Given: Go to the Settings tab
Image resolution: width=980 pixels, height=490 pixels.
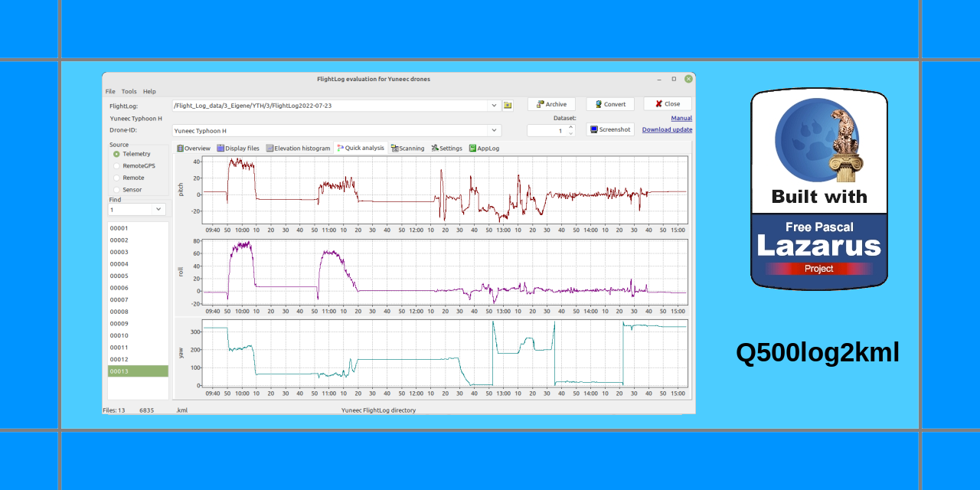Looking at the screenshot, I should click(x=446, y=149).
